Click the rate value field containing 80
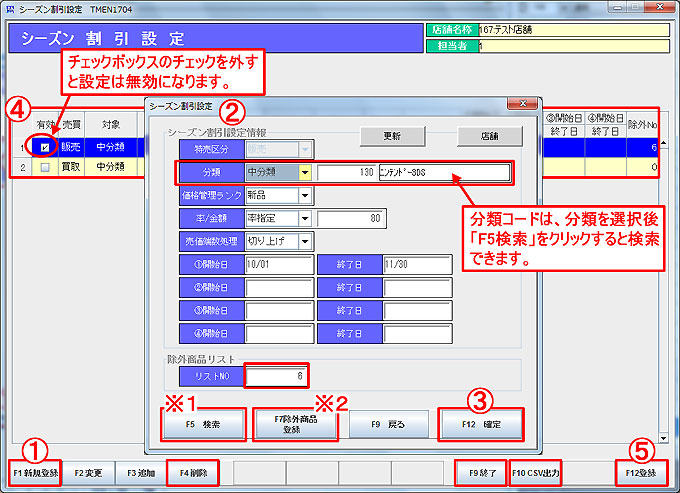 (x=350, y=218)
